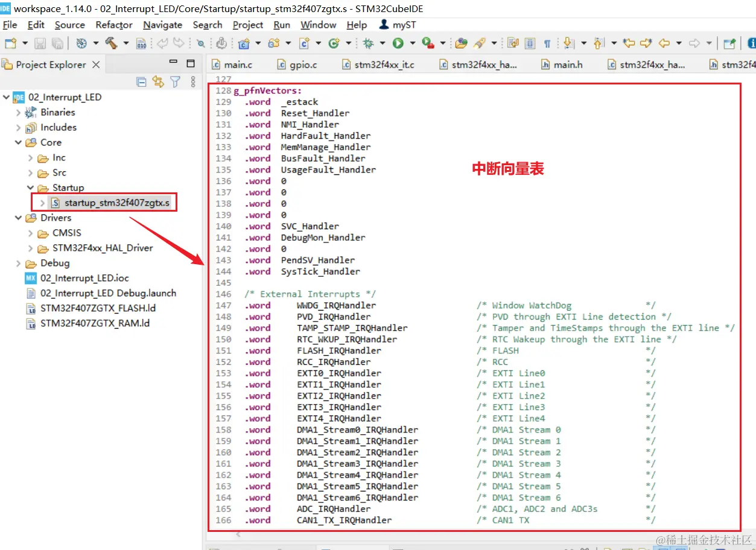756x550 pixels.
Task: Open the perspective switcher icon
Action: point(729,43)
